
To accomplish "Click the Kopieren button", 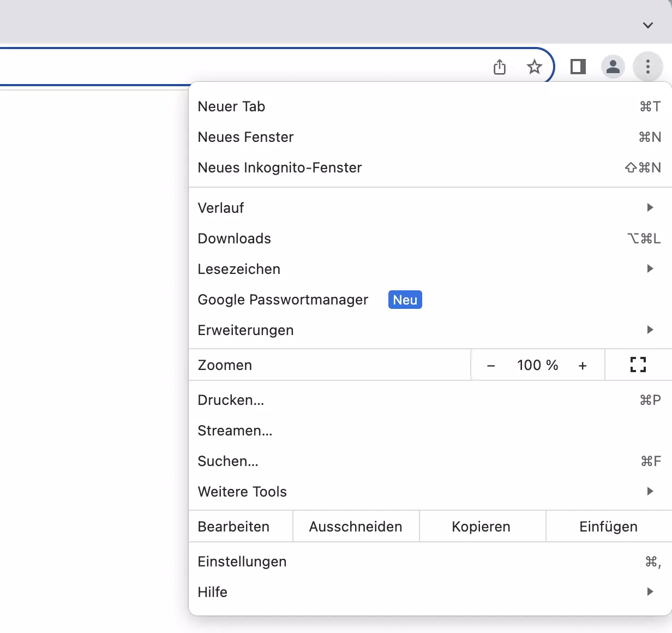I will (x=481, y=526).
